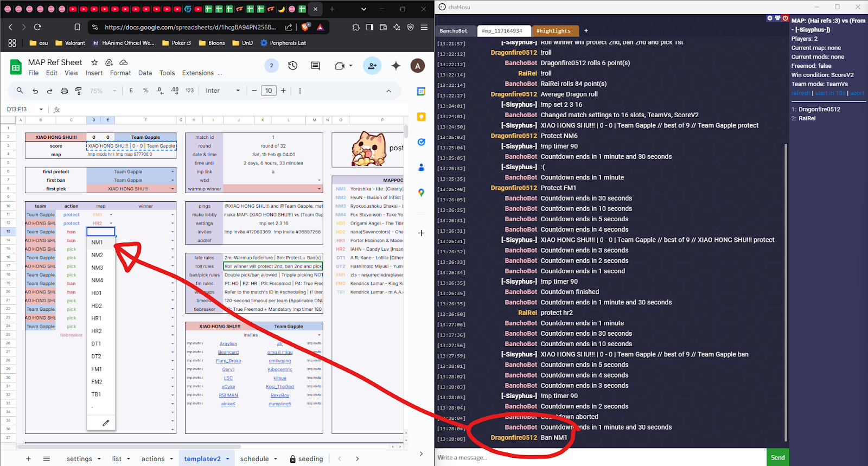This screenshot has width=868, height=466.
Task: Expand the templatev2 sheet tab menu
Action: [227, 458]
